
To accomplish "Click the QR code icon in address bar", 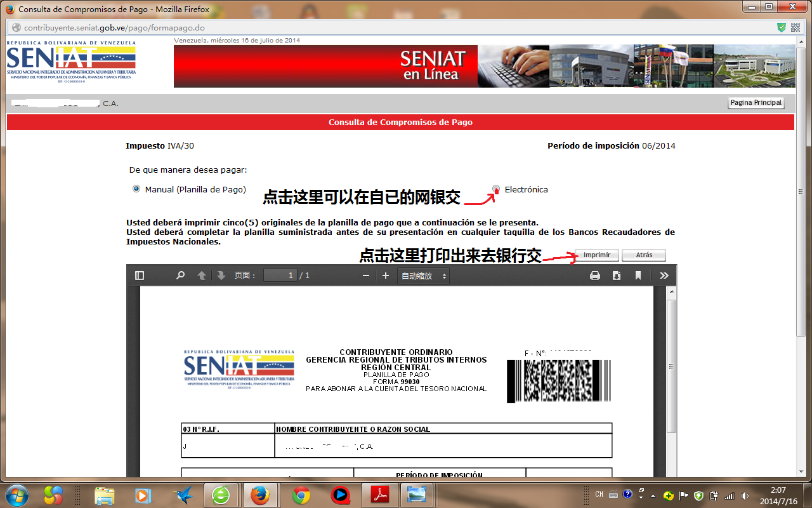I will point(796,27).
